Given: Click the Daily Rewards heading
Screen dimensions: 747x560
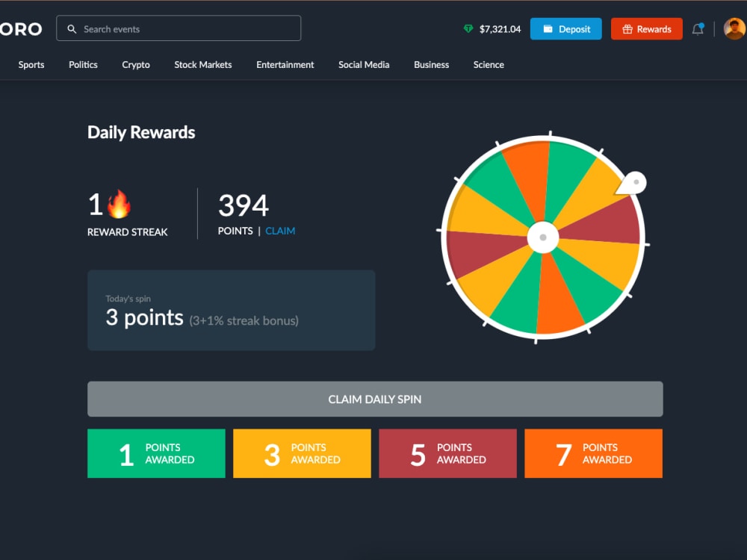Looking at the screenshot, I should tap(141, 132).
